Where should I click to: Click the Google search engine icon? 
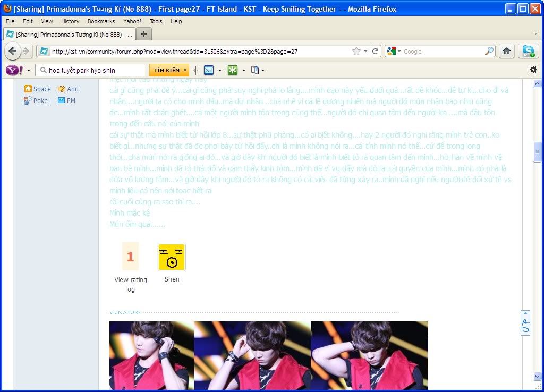(392, 52)
